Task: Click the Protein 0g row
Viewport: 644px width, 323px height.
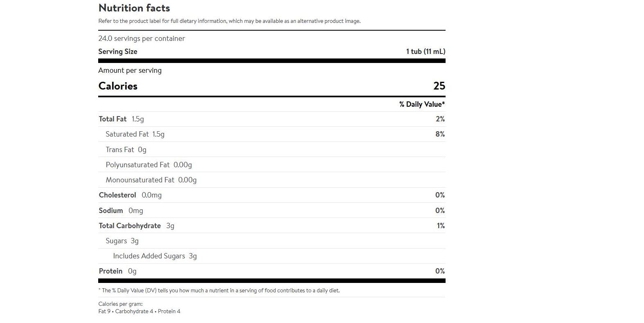Action: click(272, 271)
